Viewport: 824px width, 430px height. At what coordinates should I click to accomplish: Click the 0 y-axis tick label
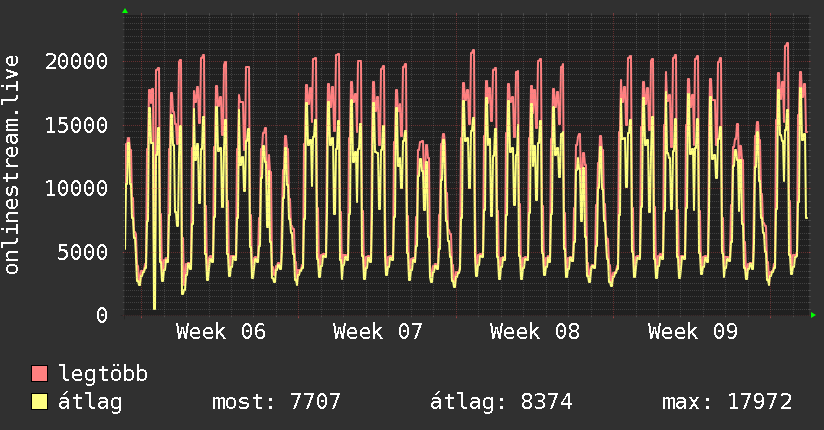point(102,315)
